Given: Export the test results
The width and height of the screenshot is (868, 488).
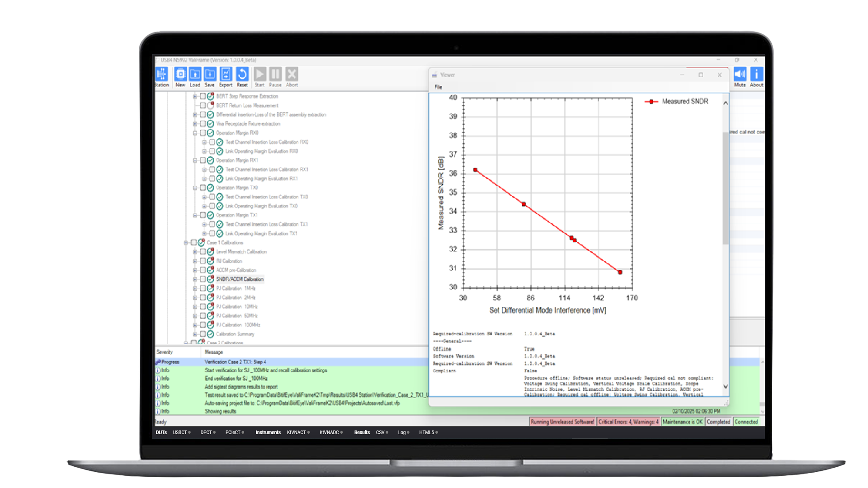Looking at the screenshot, I should (x=226, y=76).
